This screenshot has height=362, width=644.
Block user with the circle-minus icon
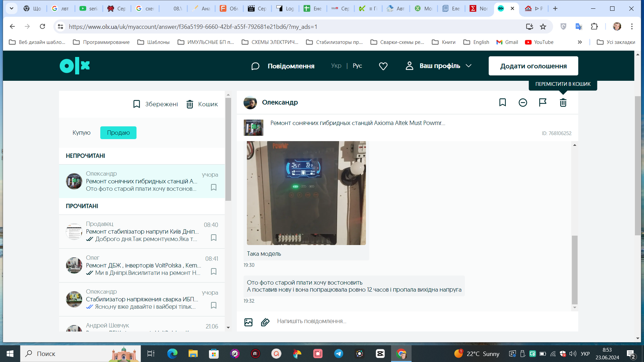(523, 103)
